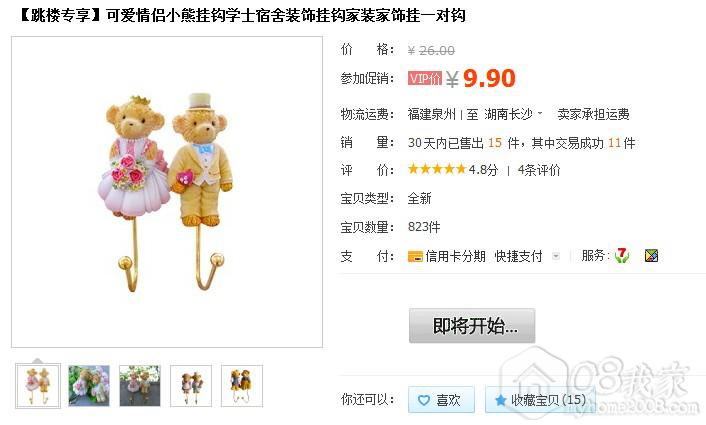The image size is (706, 425).
Task: Click the seven-day return service icon
Action: [622, 256]
